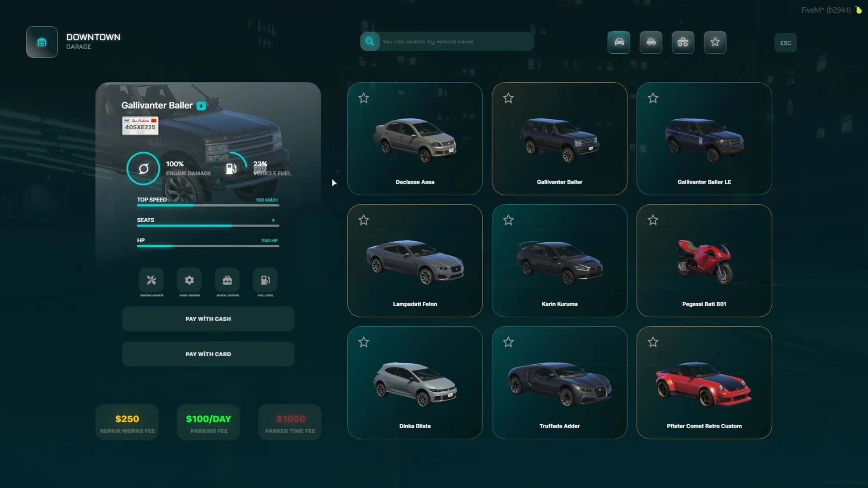This screenshot has height=488, width=868.
Task: Star the Gallivanter Baller LE
Action: (653, 98)
